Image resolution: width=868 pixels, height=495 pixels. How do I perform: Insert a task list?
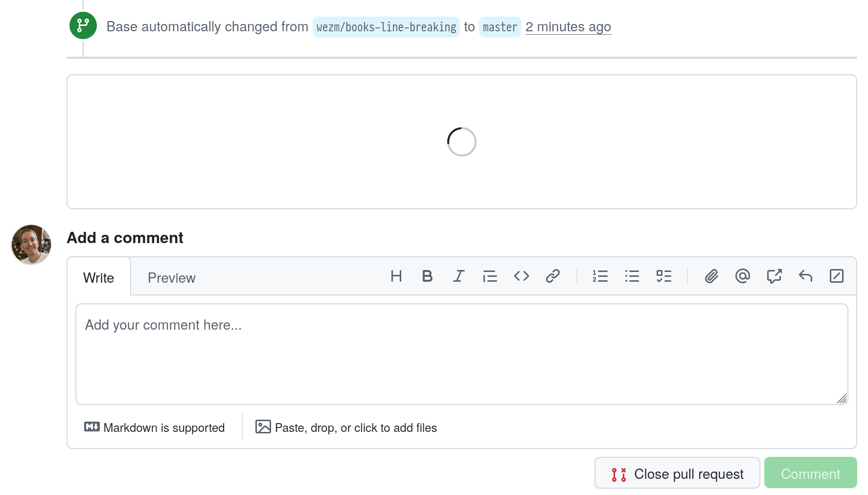click(663, 276)
